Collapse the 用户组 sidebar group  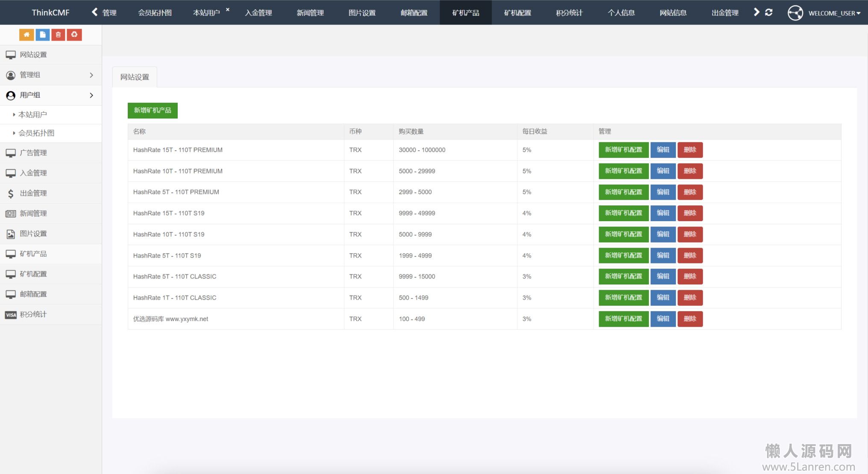click(51, 95)
